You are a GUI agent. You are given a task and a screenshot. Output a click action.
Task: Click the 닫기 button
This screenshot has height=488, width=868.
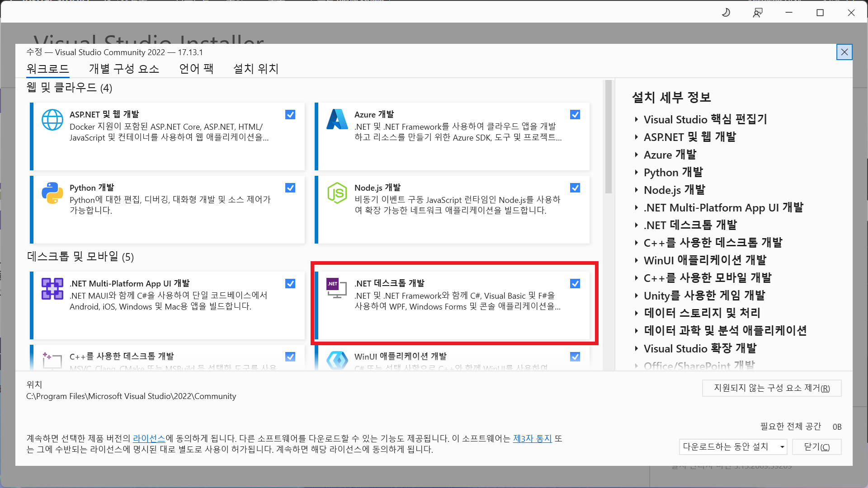(x=816, y=447)
